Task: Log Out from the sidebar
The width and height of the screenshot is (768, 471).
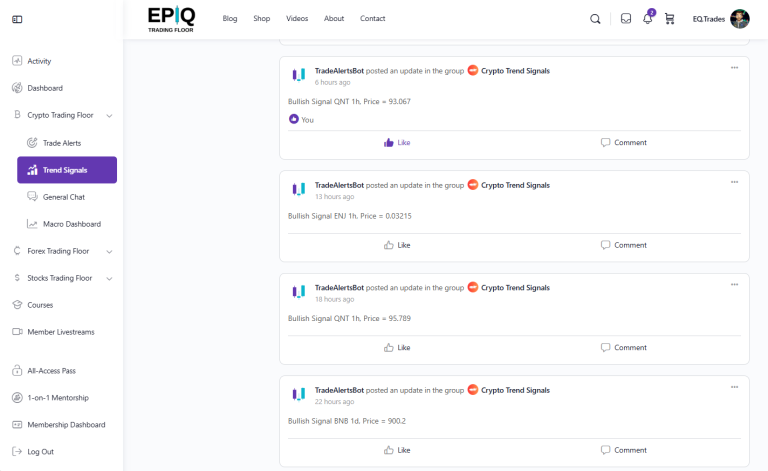Action: pyautogui.click(x=40, y=452)
